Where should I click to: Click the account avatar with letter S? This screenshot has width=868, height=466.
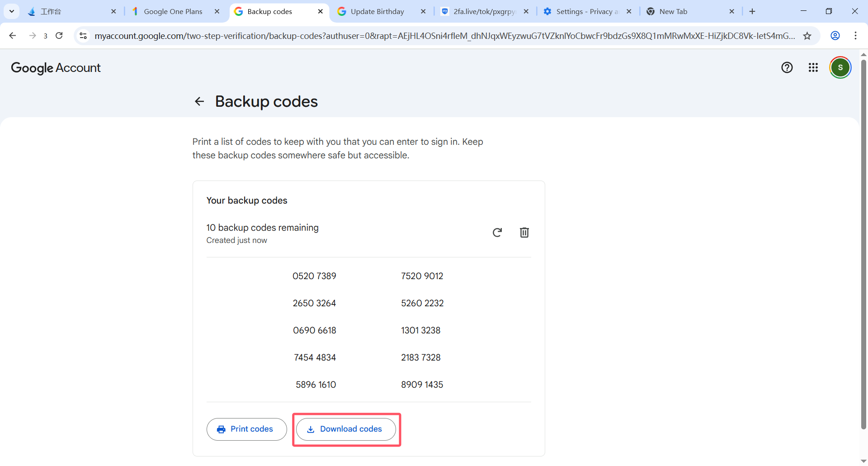840,67
